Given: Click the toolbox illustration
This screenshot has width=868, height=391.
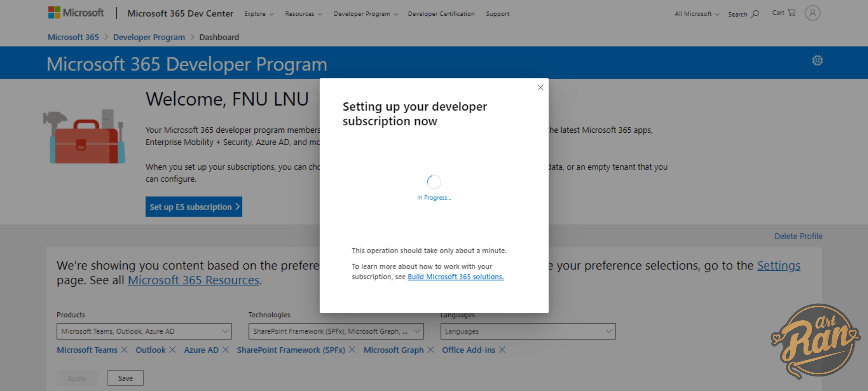Looking at the screenshot, I should pos(84,136).
